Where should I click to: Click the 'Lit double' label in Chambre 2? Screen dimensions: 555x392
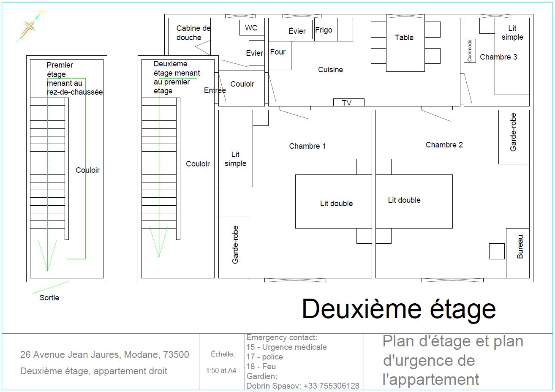point(404,200)
